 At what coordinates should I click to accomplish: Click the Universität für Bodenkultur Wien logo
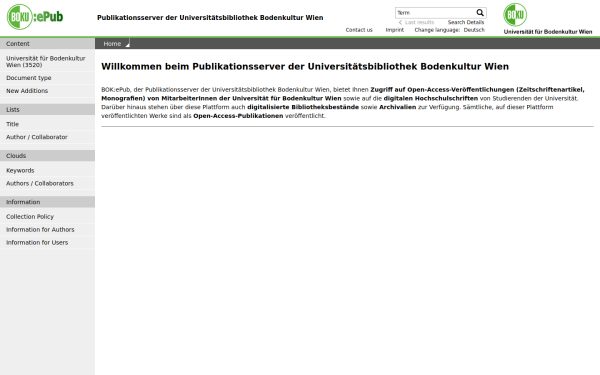click(x=548, y=19)
